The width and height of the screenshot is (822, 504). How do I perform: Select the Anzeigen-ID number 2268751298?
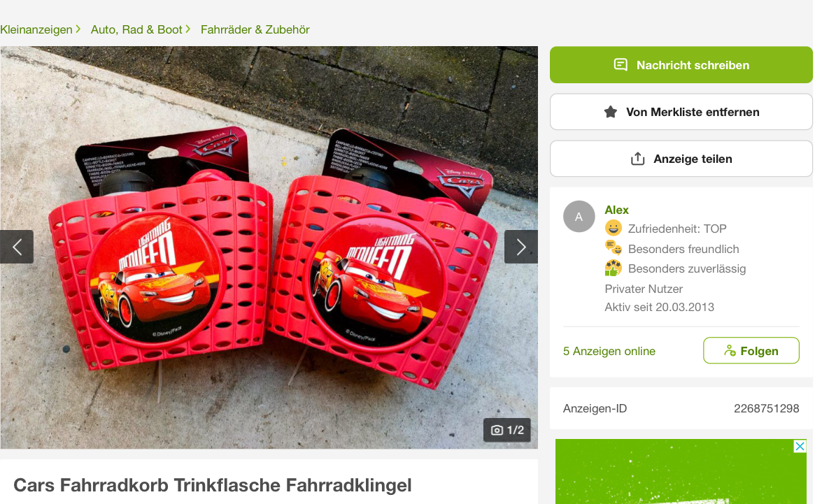point(767,409)
